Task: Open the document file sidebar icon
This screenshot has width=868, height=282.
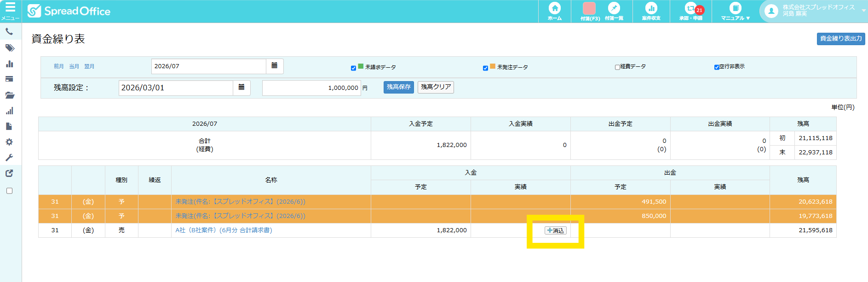Action: [x=9, y=126]
